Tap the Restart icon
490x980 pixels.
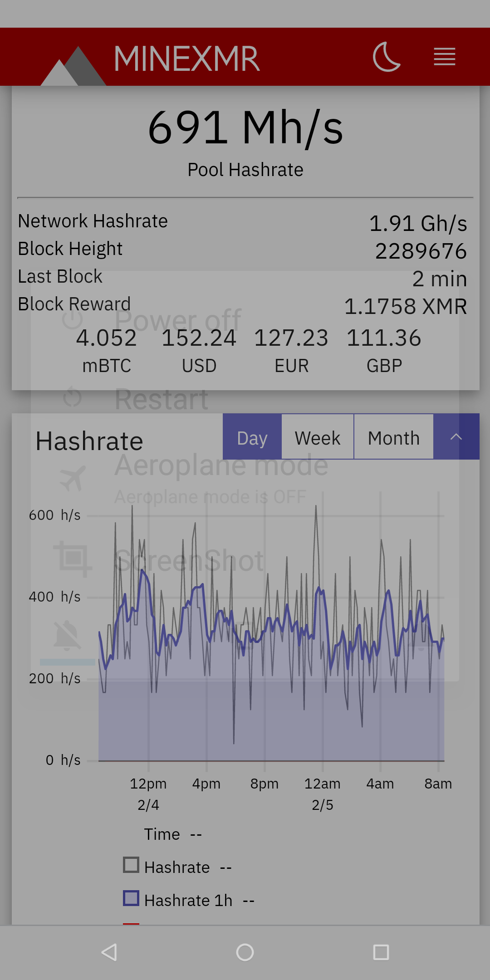73,397
